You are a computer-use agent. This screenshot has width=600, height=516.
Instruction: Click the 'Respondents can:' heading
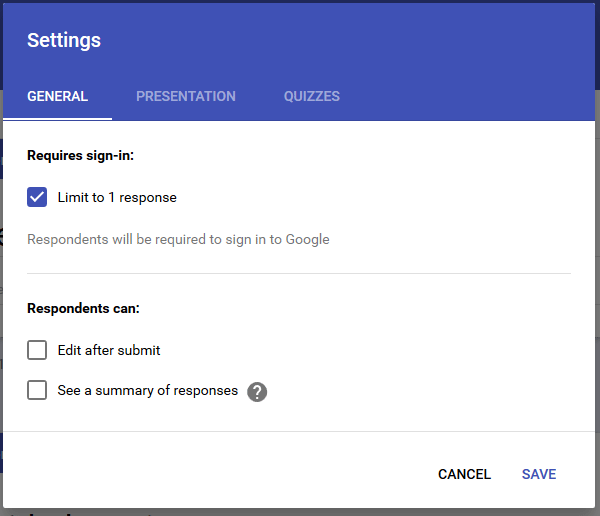pos(83,308)
